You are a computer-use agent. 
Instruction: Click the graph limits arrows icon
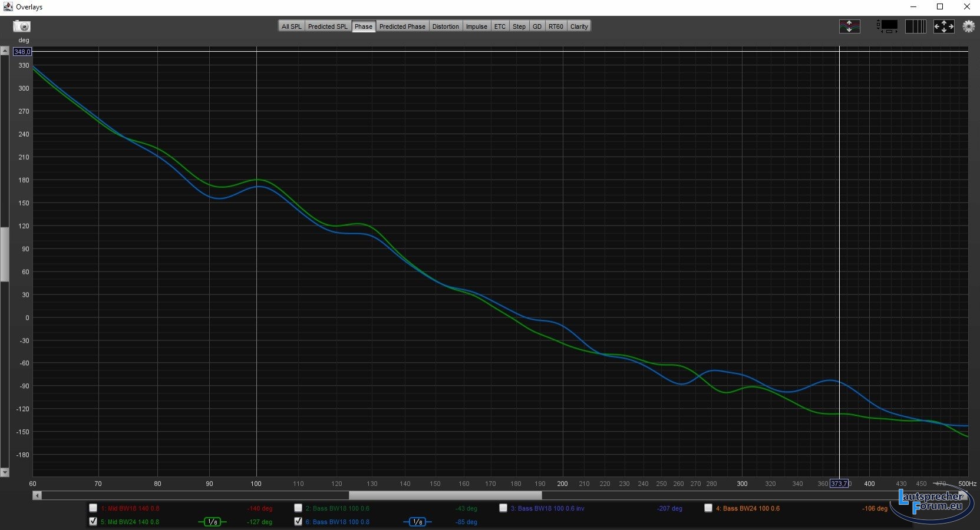[943, 26]
